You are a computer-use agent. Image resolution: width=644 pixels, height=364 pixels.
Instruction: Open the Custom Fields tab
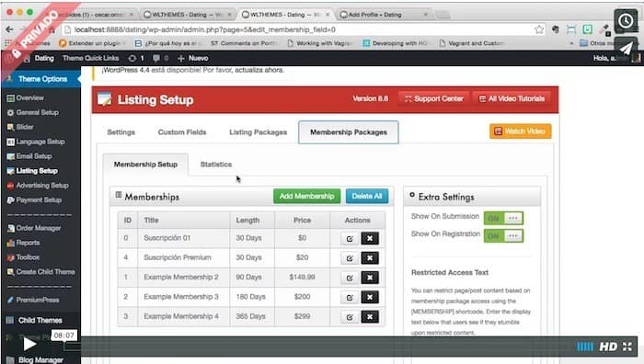[x=182, y=132]
